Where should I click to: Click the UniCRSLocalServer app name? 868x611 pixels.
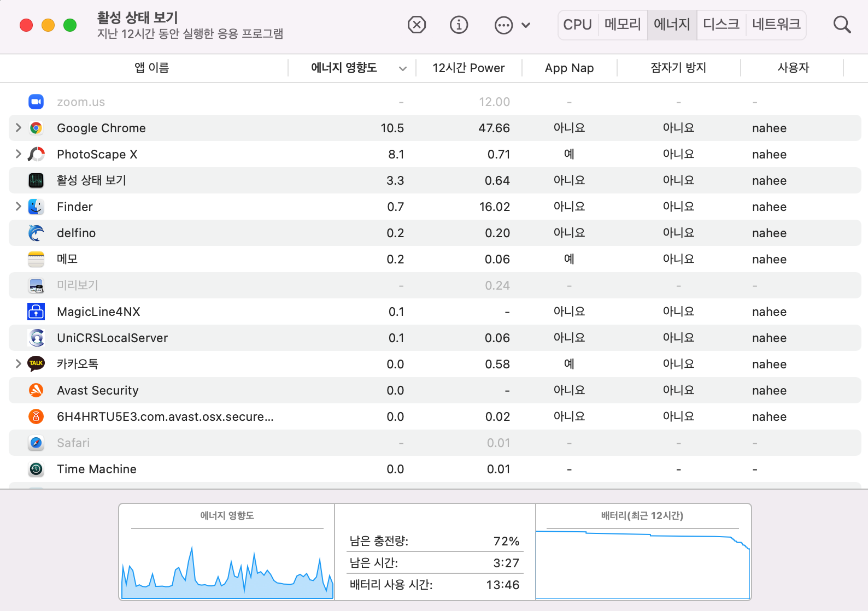112,338
